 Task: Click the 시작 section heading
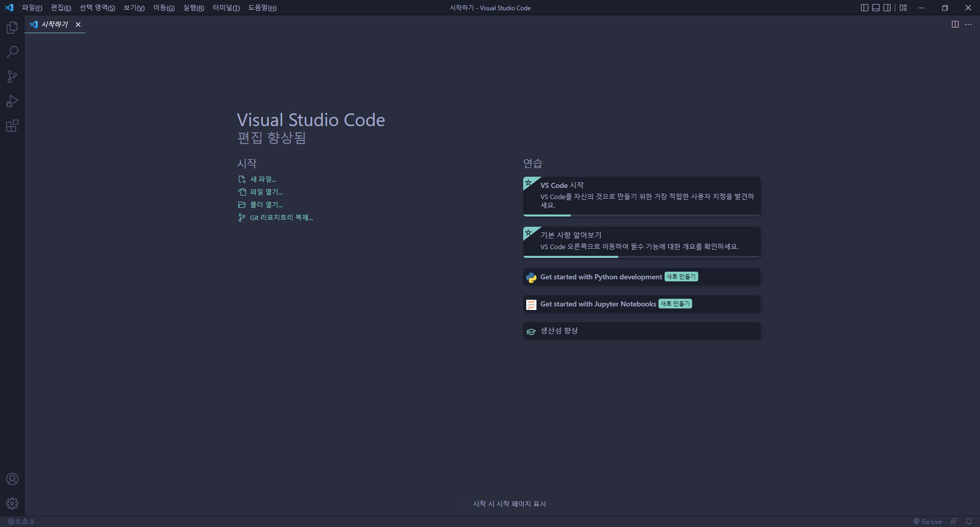(x=247, y=163)
